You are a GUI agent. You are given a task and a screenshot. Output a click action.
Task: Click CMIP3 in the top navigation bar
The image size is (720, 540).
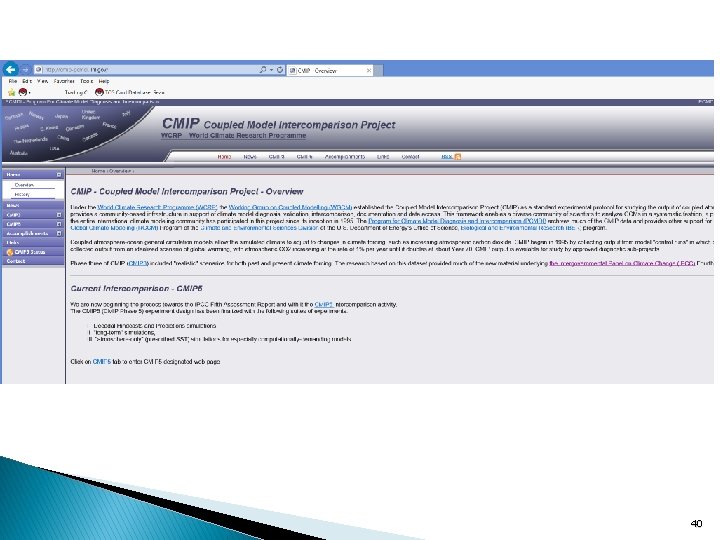276,157
